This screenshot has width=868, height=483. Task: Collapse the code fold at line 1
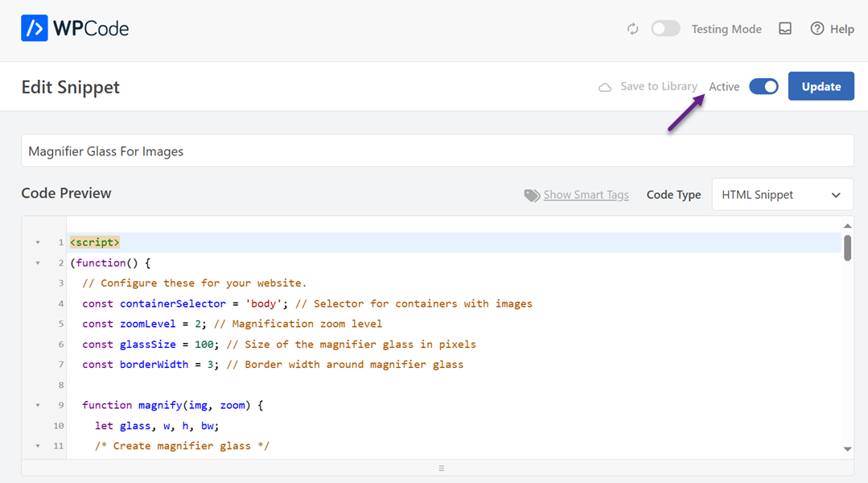pyautogui.click(x=37, y=243)
